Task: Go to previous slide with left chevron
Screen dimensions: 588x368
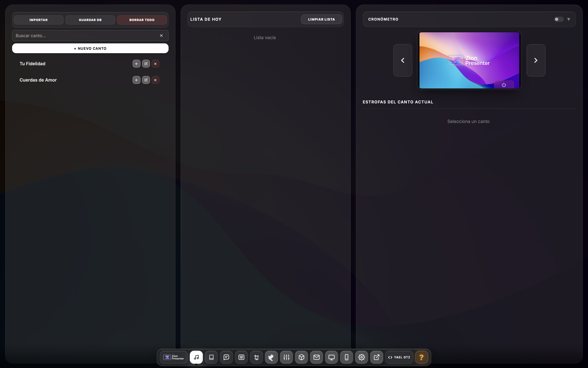Action: click(403, 60)
